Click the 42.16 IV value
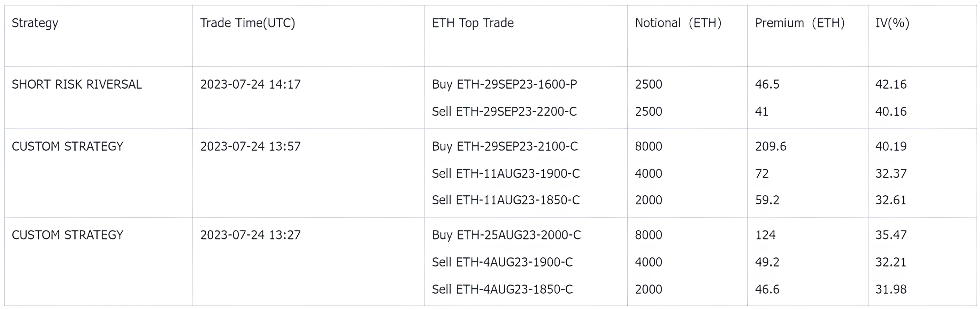 [x=891, y=84]
